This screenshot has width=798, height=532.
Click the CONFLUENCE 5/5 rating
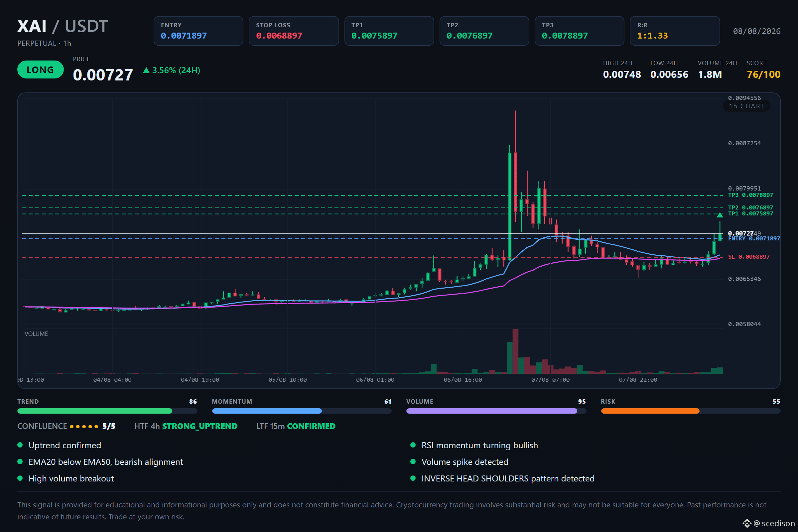[66, 426]
